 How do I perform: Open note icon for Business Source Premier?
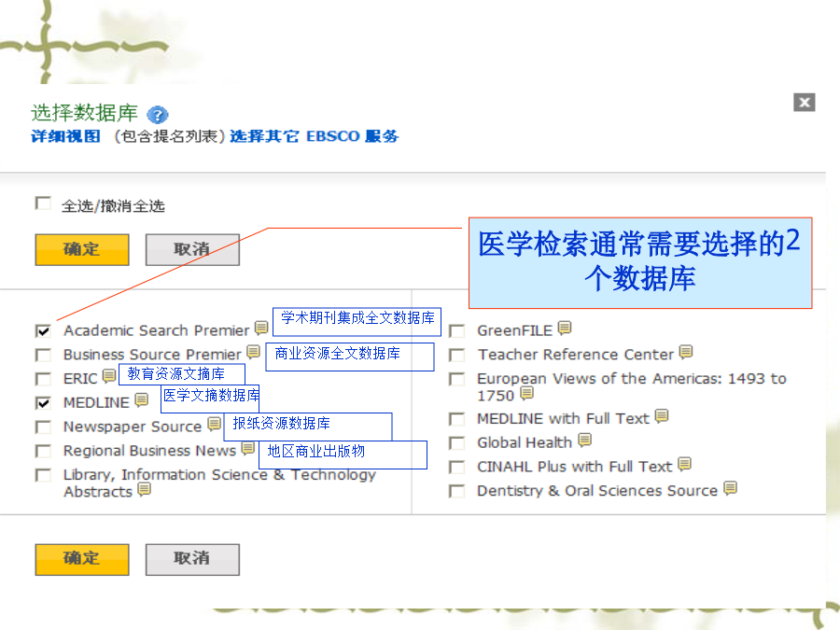(x=253, y=352)
